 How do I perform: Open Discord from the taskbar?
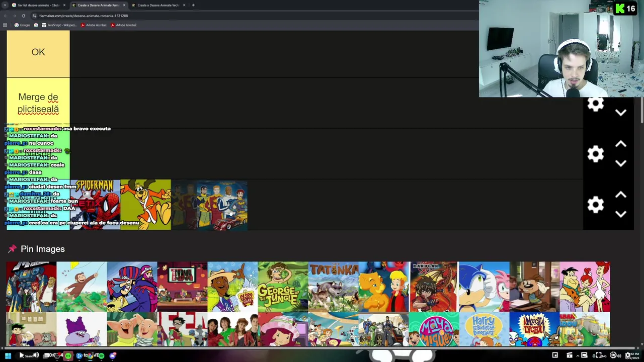[x=113, y=355]
